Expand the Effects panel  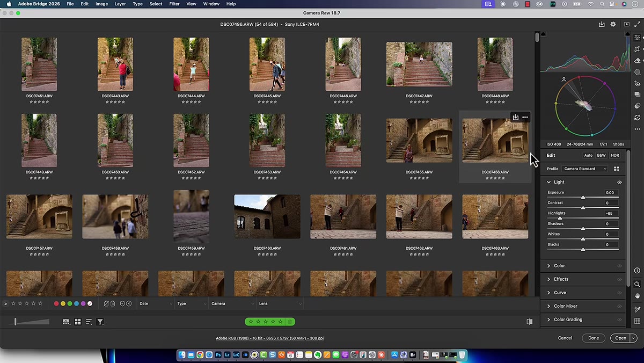coord(548,279)
